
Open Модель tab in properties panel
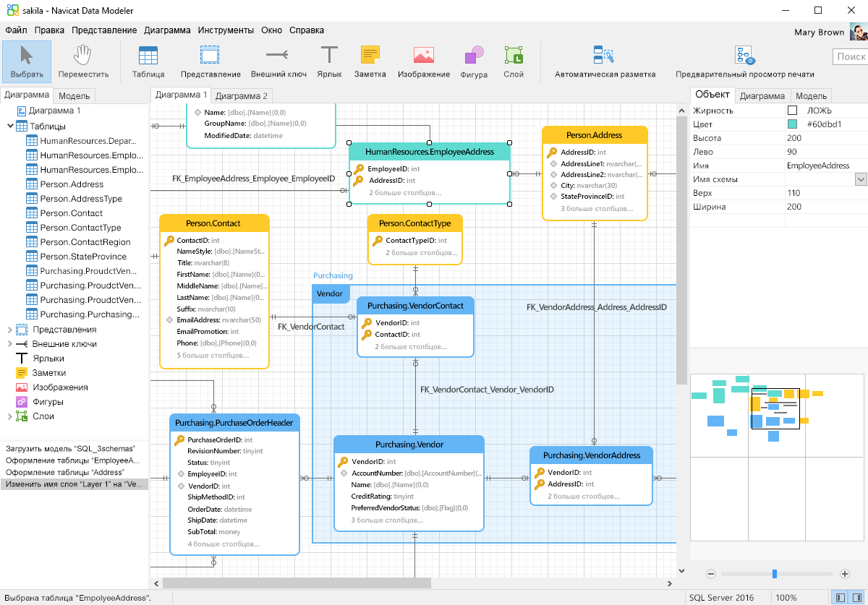point(811,95)
